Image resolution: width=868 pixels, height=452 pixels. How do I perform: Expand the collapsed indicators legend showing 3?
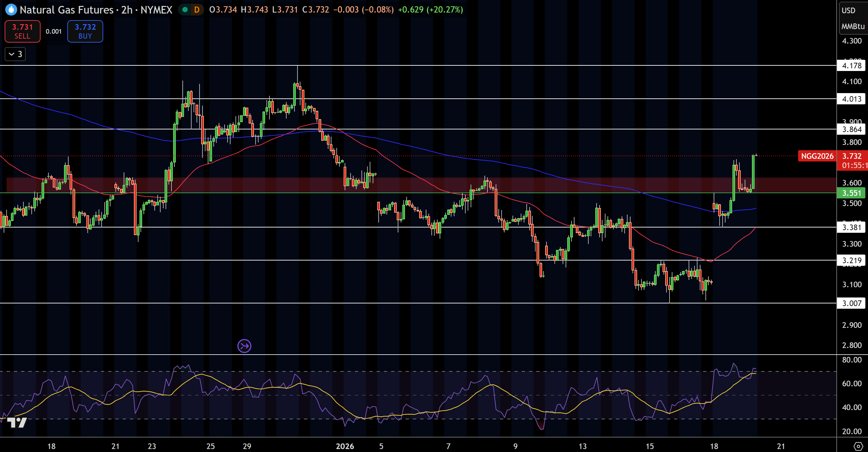(15, 54)
